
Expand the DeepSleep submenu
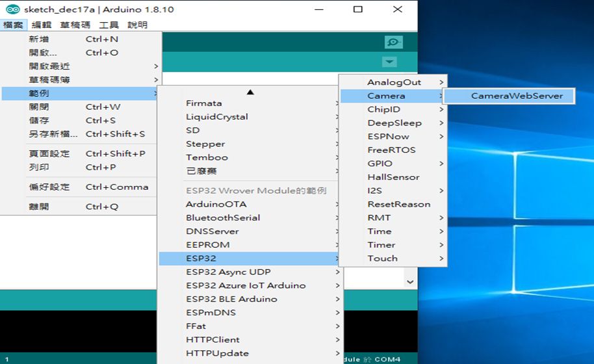coord(393,123)
